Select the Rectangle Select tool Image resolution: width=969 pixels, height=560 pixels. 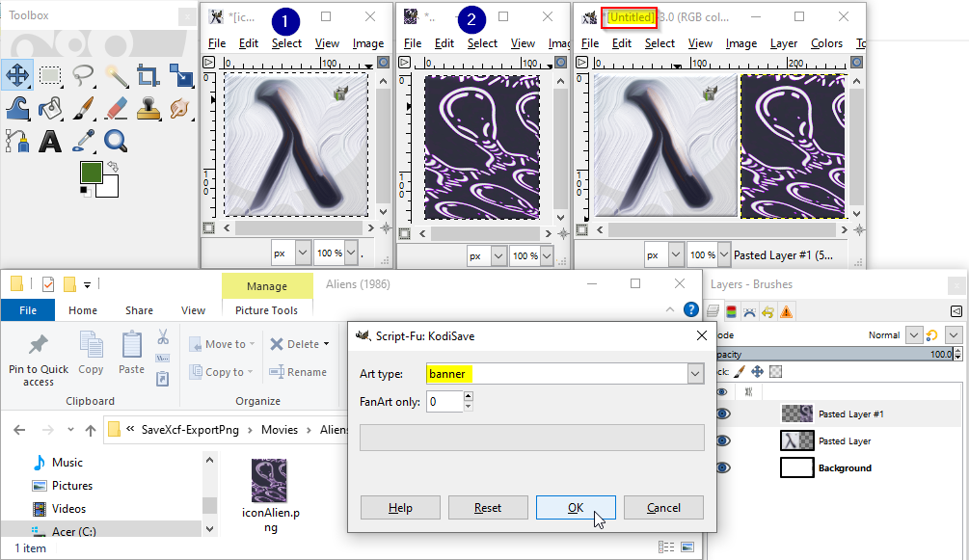[x=50, y=75]
